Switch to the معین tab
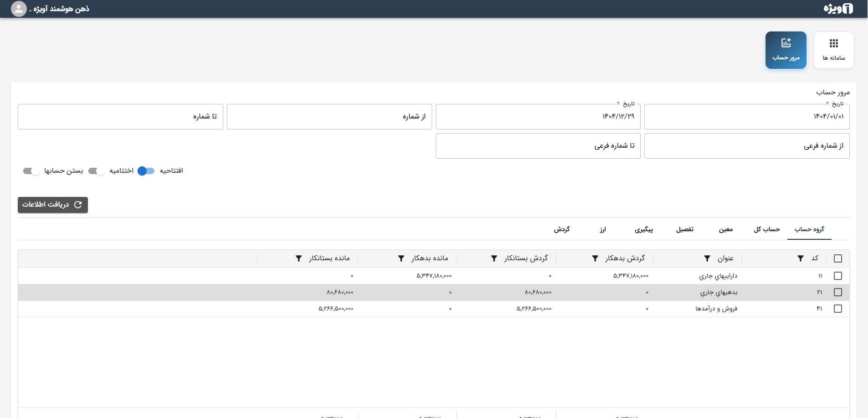Screen dimensions: 868x418 coord(726,229)
